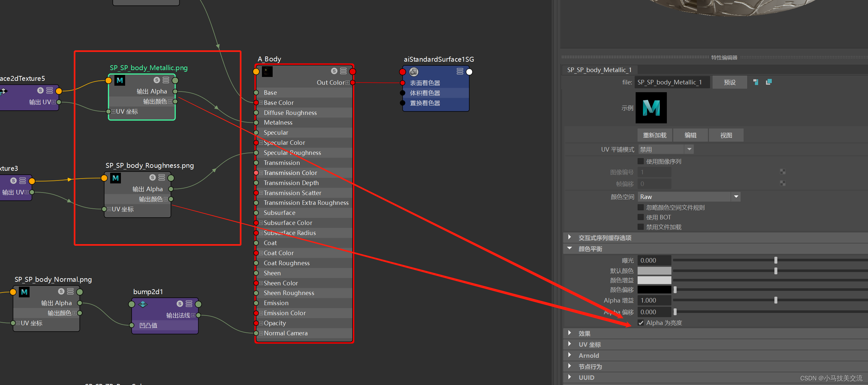Enable the 使用 BOT checkbox
868x385 pixels.
641,217
